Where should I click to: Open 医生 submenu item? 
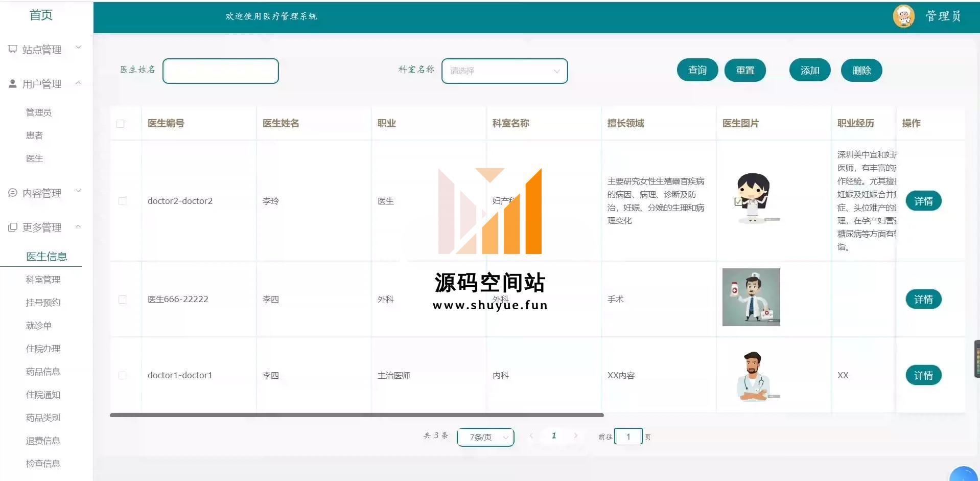click(x=34, y=158)
